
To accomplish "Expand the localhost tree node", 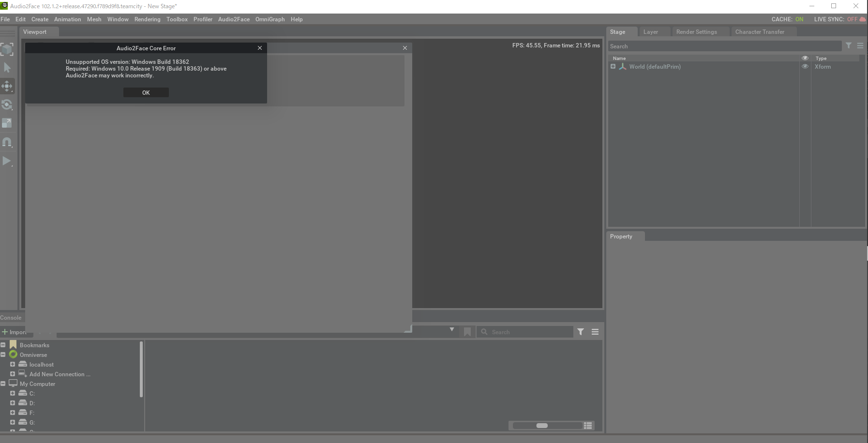I will pos(13,364).
